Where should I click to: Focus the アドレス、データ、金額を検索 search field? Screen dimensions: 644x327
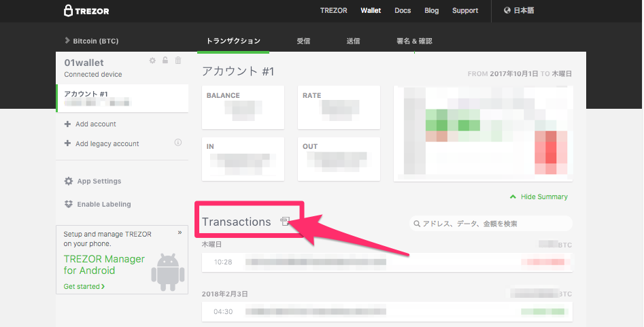pyautogui.click(x=491, y=224)
